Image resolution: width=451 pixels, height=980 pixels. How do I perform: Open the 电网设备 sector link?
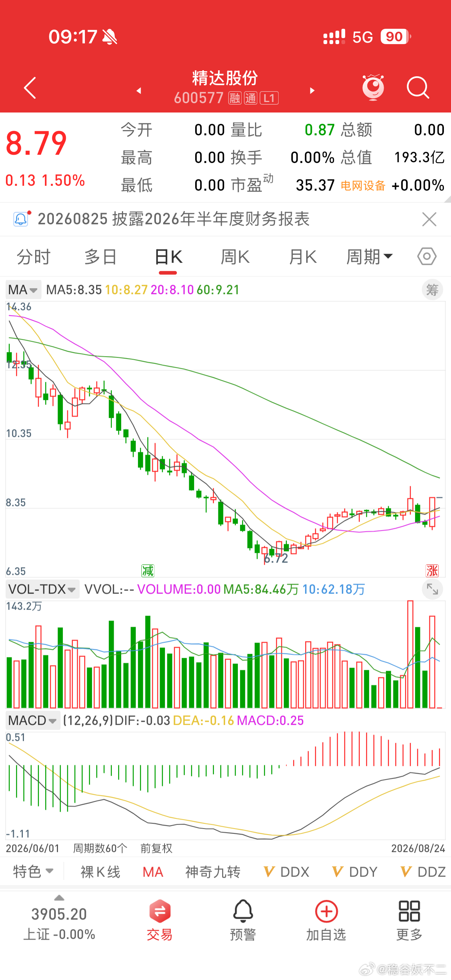[363, 186]
